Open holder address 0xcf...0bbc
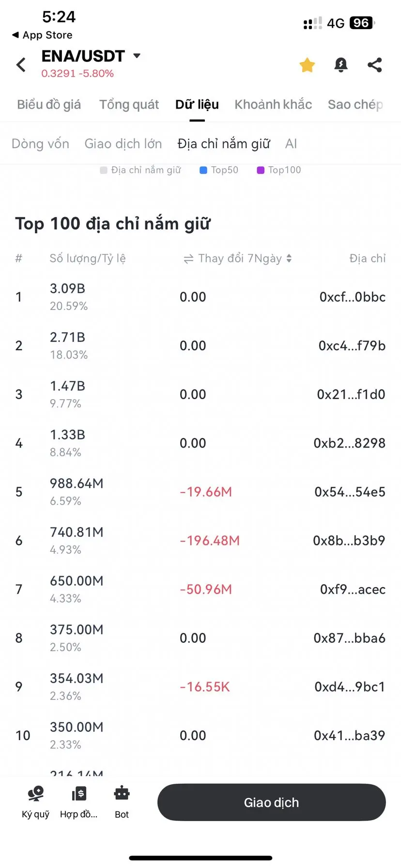Viewport: 401px width, 868px height. (x=353, y=297)
